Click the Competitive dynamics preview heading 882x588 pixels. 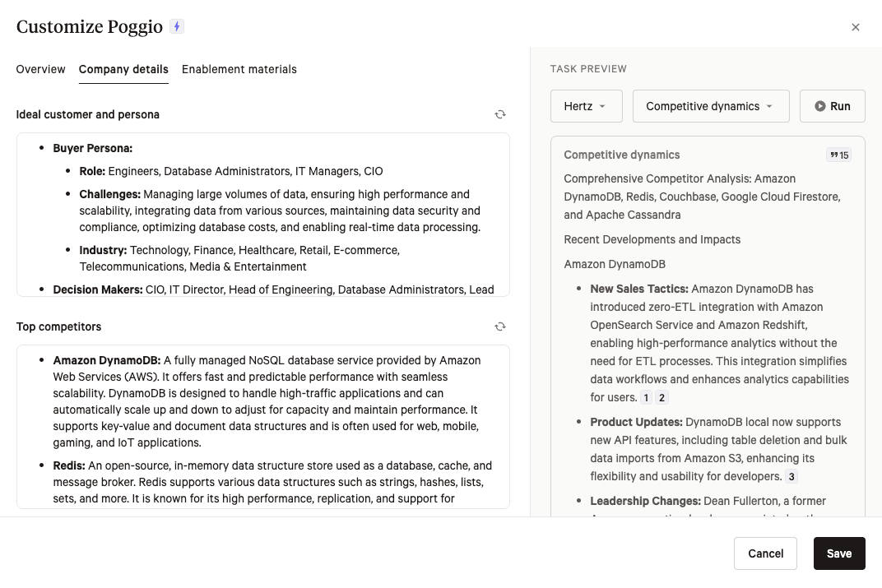tap(622, 155)
